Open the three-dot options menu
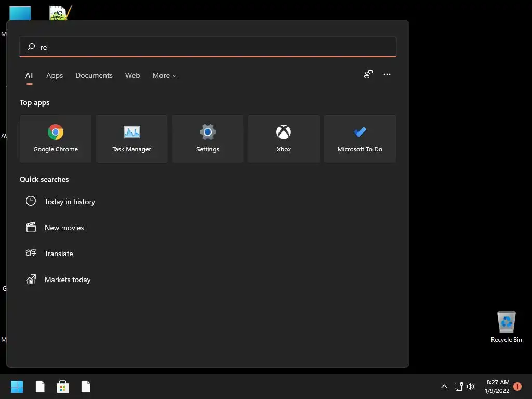Viewport: 532px width, 399px height. [387, 74]
